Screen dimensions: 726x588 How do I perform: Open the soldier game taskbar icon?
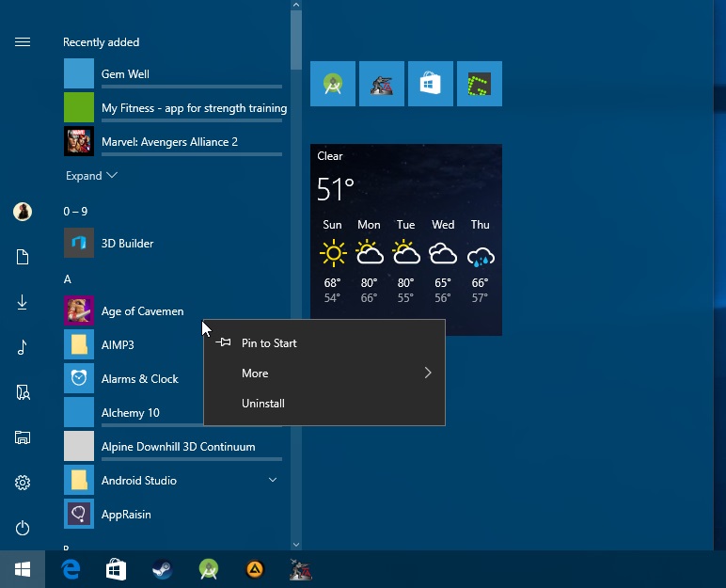click(301, 569)
